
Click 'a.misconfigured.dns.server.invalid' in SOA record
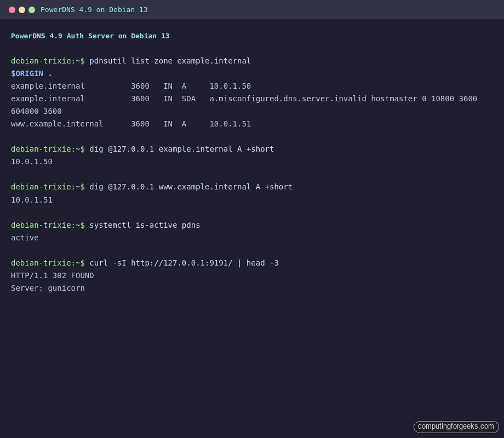tap(288, 99)
